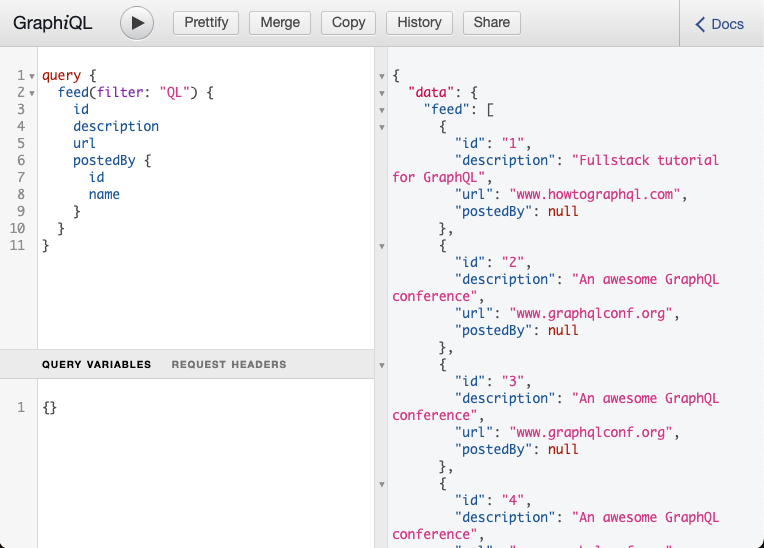Click the GraphiQL title logo
The height and width of the screenshot is (548, 764).
(x=53, y=23)
